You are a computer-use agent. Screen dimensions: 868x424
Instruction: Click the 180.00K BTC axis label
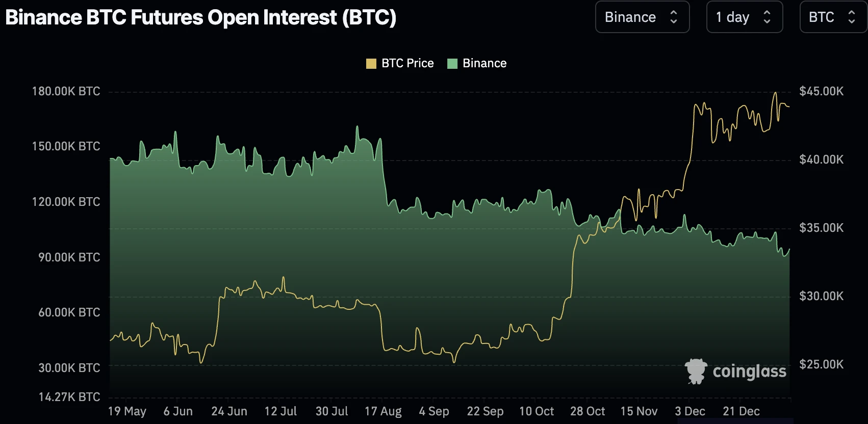tap(66, 91)
